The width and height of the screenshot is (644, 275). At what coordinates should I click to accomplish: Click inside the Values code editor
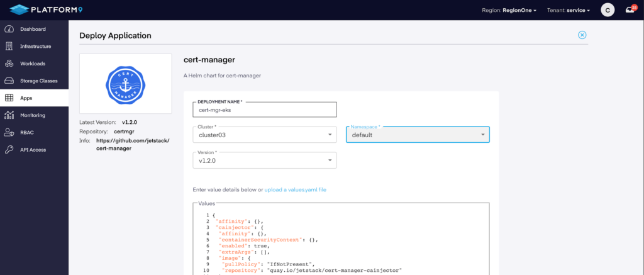coord(341,239)
